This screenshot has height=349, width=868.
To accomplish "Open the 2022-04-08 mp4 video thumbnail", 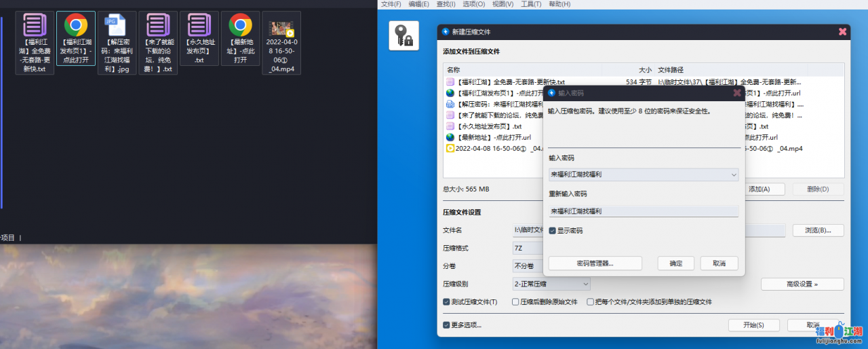I will [281, 29].
